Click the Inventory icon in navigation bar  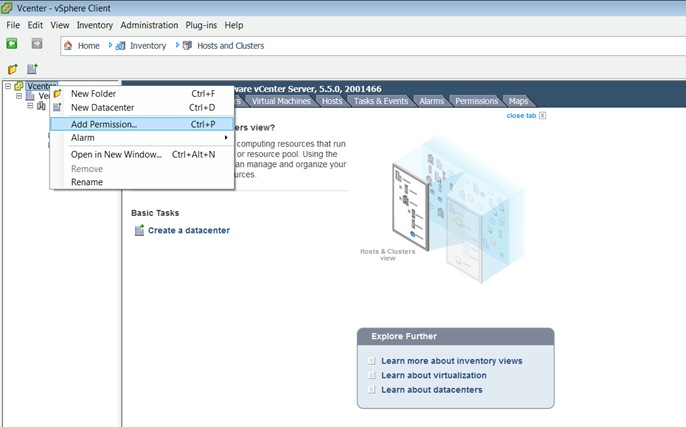[120, 46]
